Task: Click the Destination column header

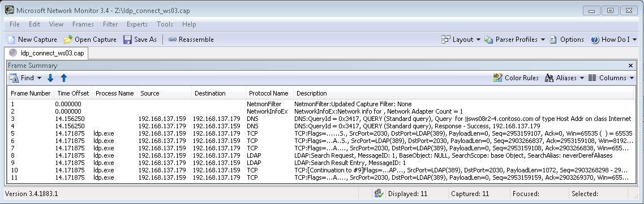Action: pos(218,93)
